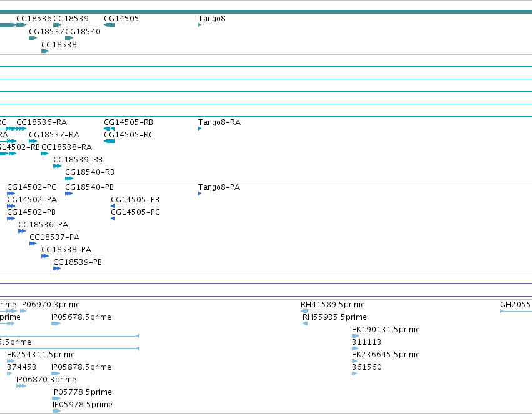Click protein label CG18537-PA
The image size is (532, 414).
[x=54, y=237]
